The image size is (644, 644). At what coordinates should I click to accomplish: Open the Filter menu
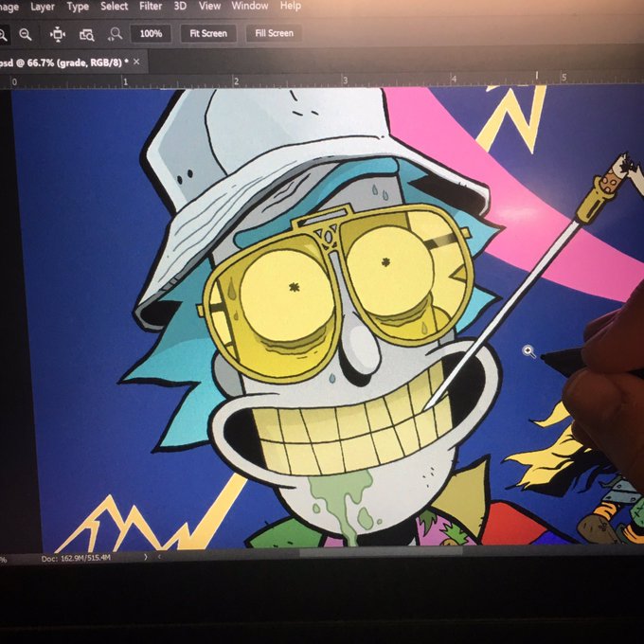[x=151, y=7]
